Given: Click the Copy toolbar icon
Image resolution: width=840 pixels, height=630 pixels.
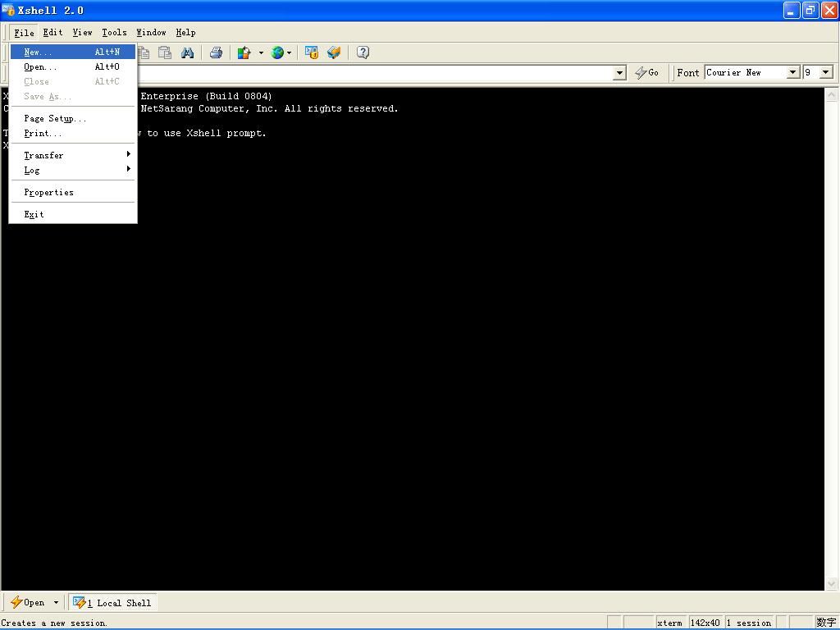Looking at the screenshot, I should coord(144,52).
